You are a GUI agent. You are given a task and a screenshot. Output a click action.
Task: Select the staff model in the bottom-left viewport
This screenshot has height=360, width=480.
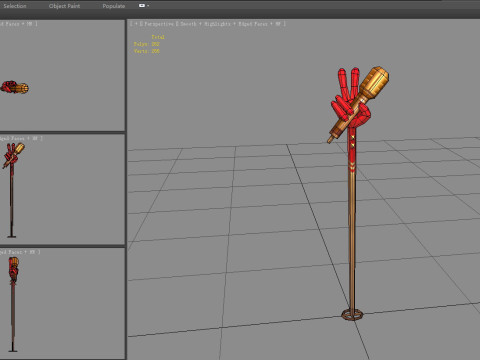point(13,304)
